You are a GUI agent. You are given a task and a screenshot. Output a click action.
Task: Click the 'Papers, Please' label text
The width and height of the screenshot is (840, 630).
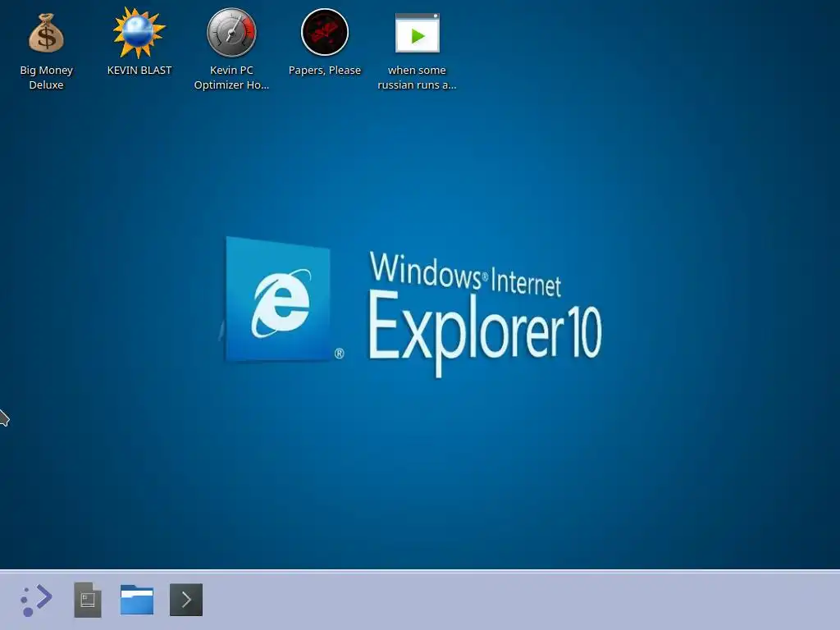pyautogui.click(x=325, y=71)
